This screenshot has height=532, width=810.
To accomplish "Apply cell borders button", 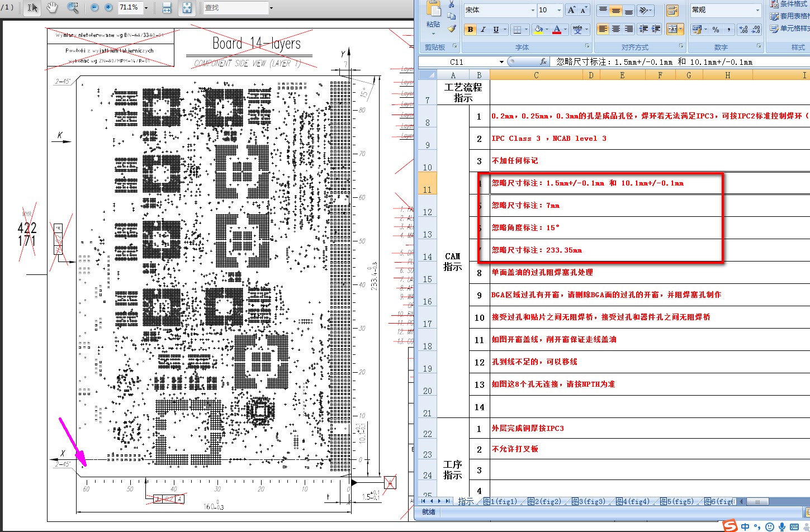I will (517, 30).
